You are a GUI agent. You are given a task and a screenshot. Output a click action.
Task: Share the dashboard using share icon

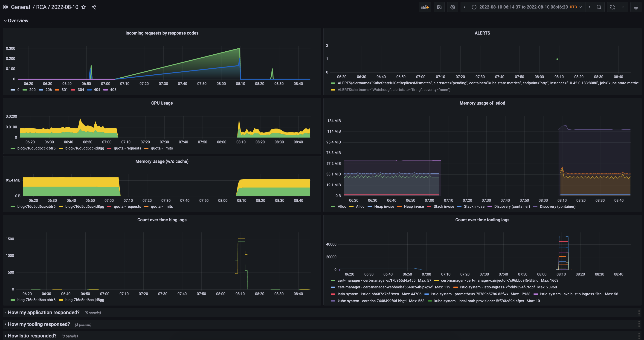(x=94, y=7)
